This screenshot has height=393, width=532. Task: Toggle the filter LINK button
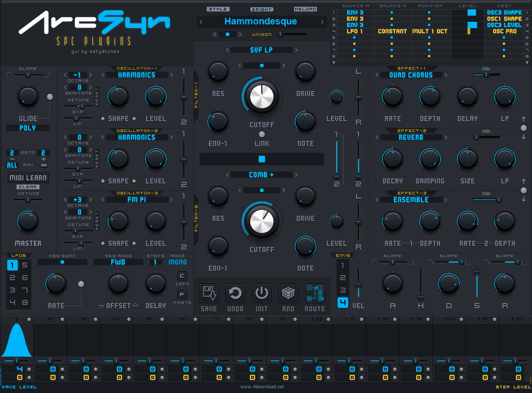(x=262, y=134)
